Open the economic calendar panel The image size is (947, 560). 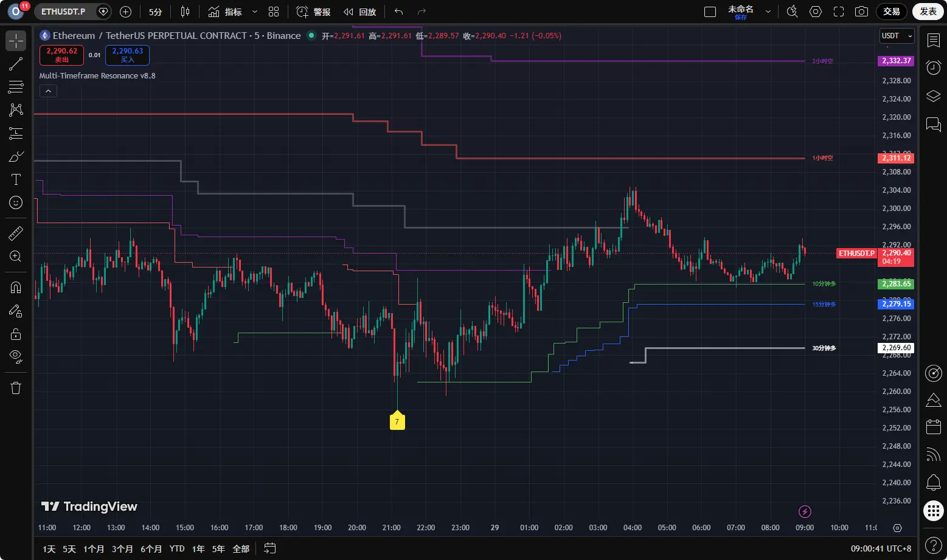click(934, 427)
